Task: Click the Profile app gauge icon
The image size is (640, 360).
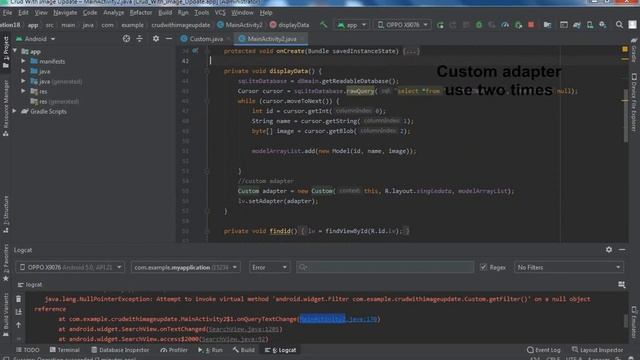Action: click(505, 25)
